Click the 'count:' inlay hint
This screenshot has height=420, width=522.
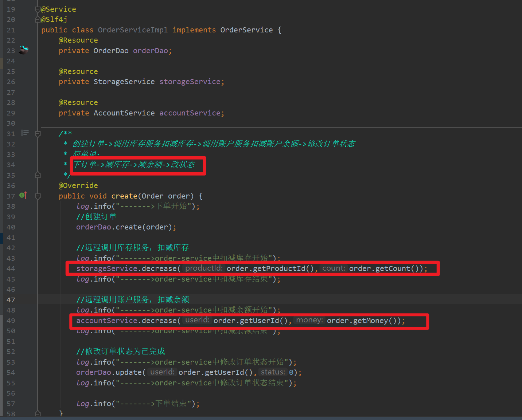[334, 268]
